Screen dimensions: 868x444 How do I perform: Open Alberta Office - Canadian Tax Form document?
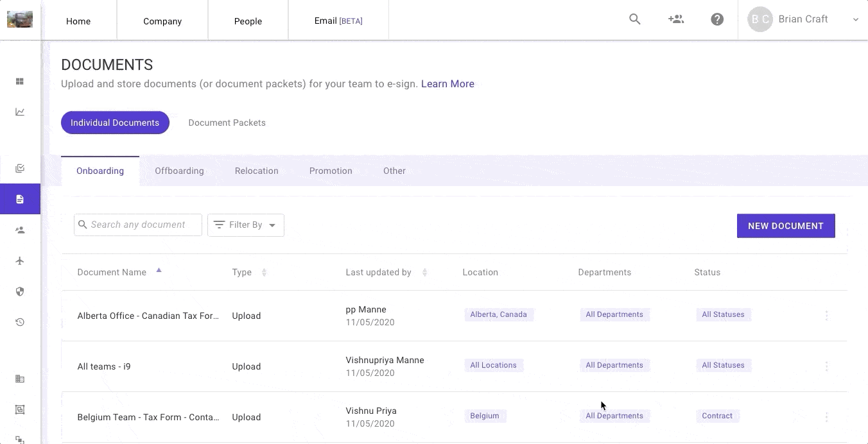[x=148, y=316]
